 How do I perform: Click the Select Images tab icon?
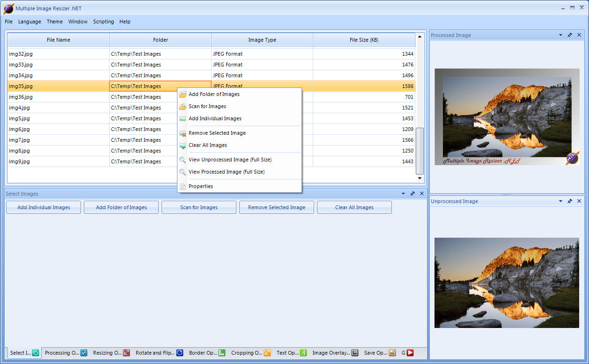36,353
